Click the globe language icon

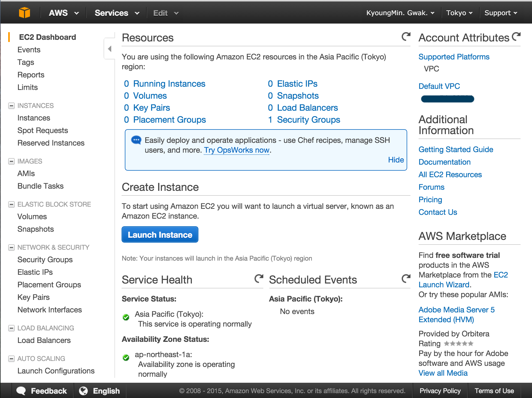(x=83, y=391)
